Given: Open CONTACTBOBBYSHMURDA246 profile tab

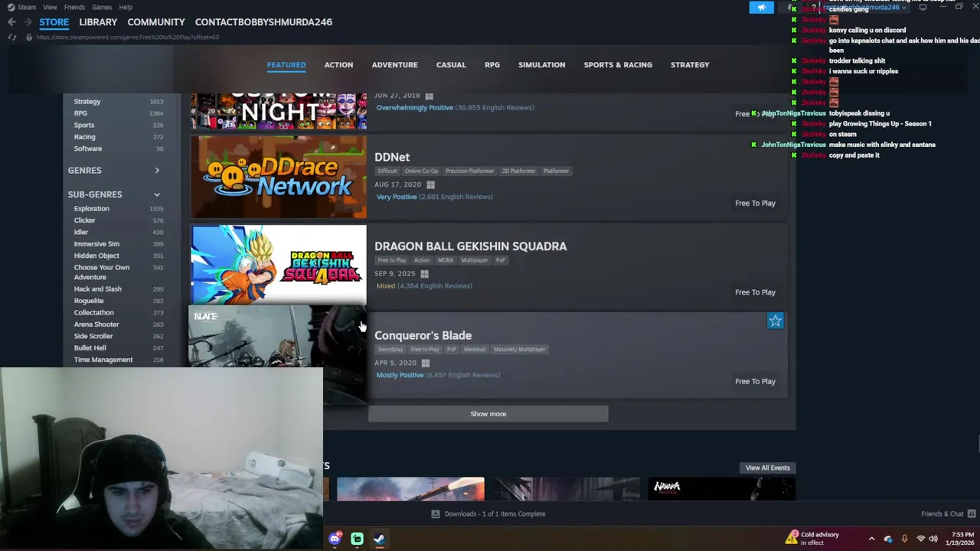Looking at the screenshot, I should (263, 22).
